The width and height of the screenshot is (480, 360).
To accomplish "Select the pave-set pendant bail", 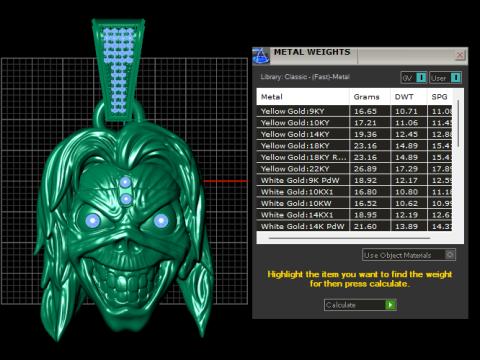I will click(118, 70).
